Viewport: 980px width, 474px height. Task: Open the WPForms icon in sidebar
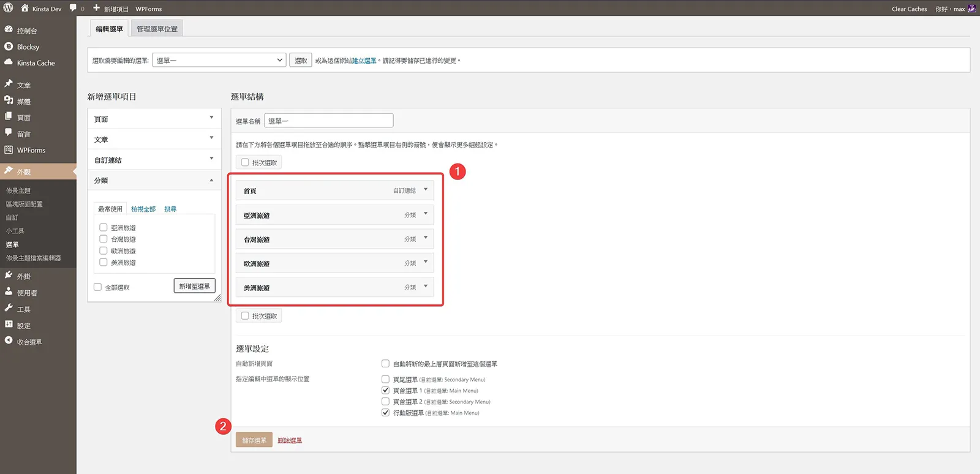point(9,149)
